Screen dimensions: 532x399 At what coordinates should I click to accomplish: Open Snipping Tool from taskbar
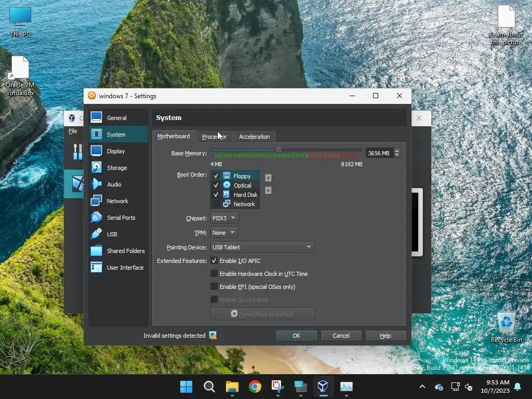(277, 387)
